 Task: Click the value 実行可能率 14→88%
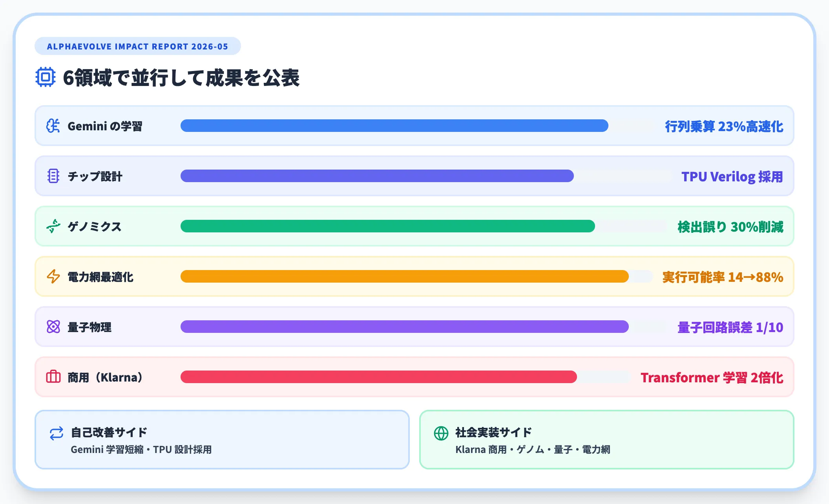coord(723,277)
